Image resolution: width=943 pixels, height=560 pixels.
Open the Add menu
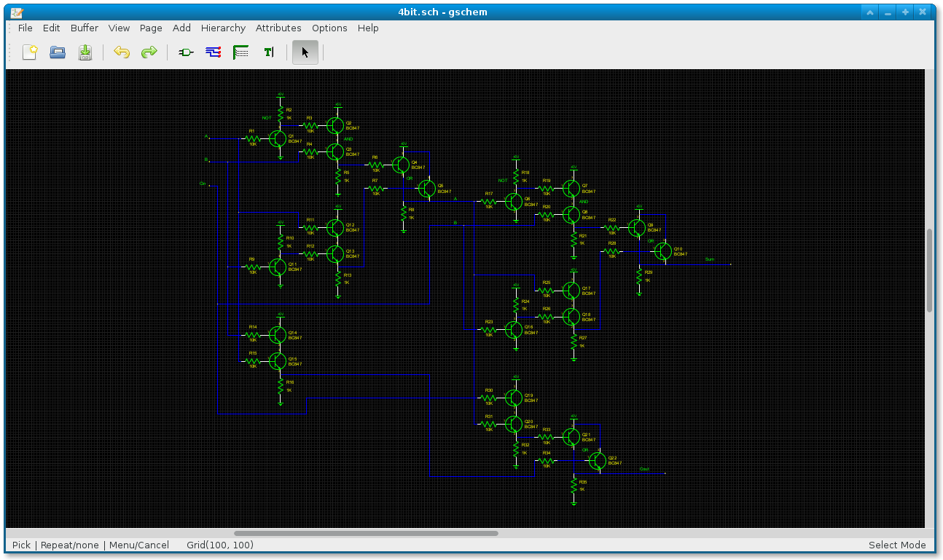[x=181, y=28]
